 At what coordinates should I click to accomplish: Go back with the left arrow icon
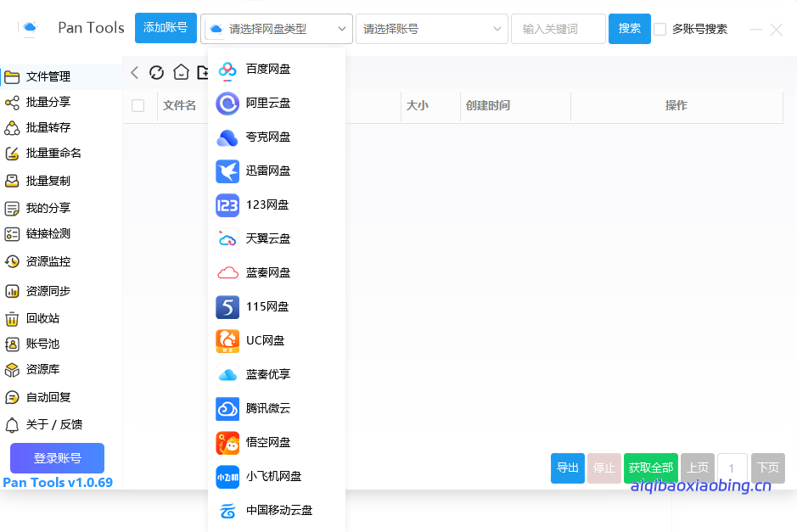[x=135, y=73]
